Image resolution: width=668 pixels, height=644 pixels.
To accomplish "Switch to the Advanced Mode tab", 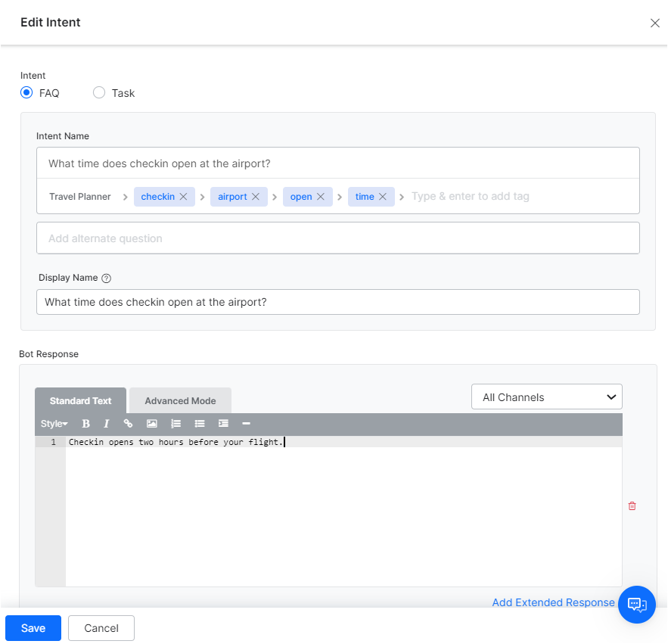I will point(180,400).
